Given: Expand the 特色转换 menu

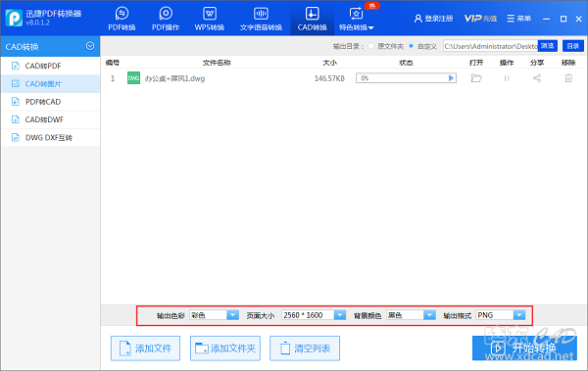Looking at the screenshot, I should tap(357, 19).
